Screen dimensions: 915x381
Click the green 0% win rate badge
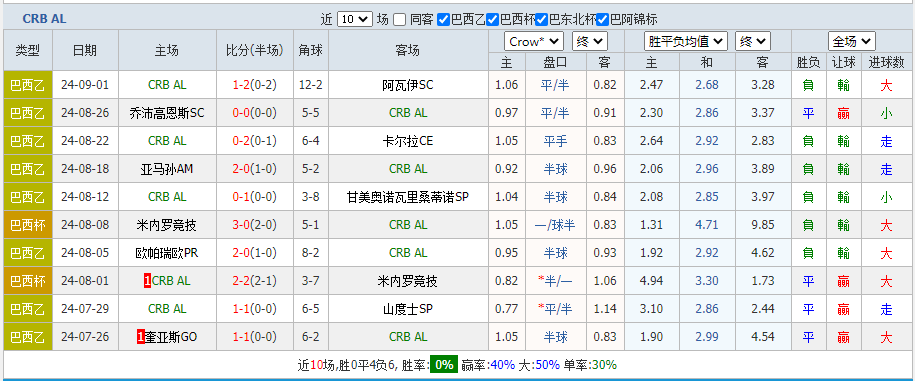[444, 365]
